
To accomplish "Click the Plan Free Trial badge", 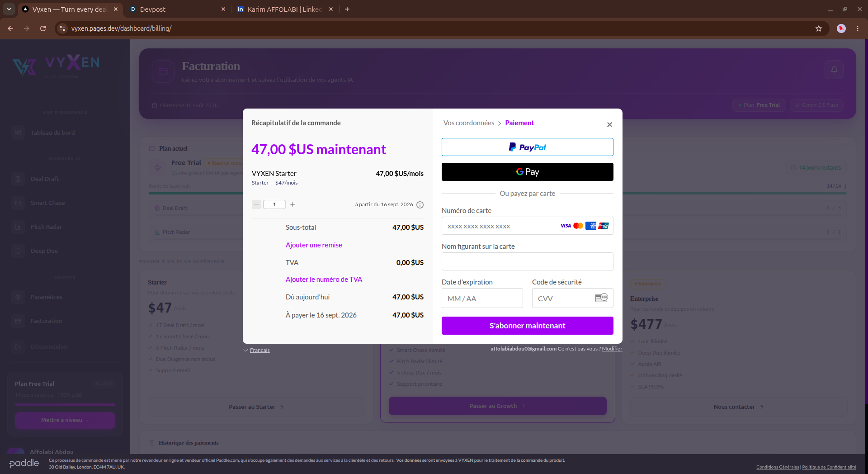I will click(x=759, y=105).
